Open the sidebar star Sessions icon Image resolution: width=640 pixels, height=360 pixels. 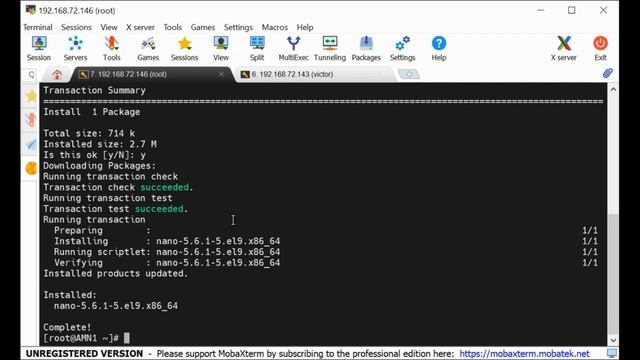click(31, 96)
